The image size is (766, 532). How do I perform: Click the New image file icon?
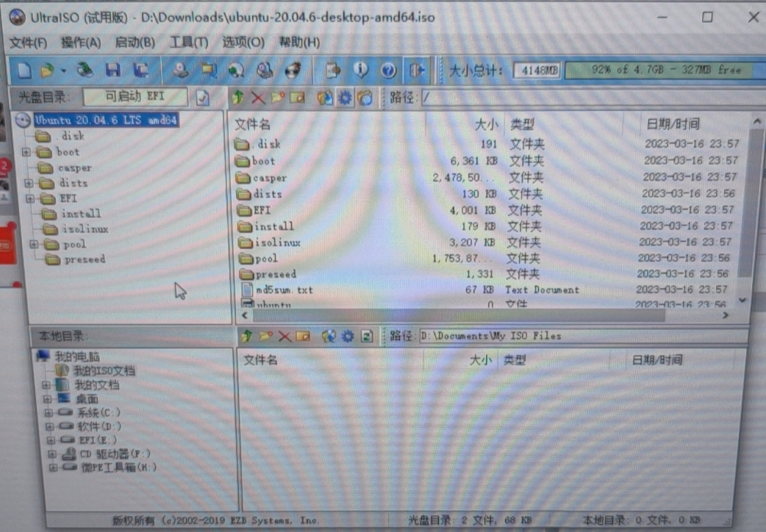pos(24,71)
